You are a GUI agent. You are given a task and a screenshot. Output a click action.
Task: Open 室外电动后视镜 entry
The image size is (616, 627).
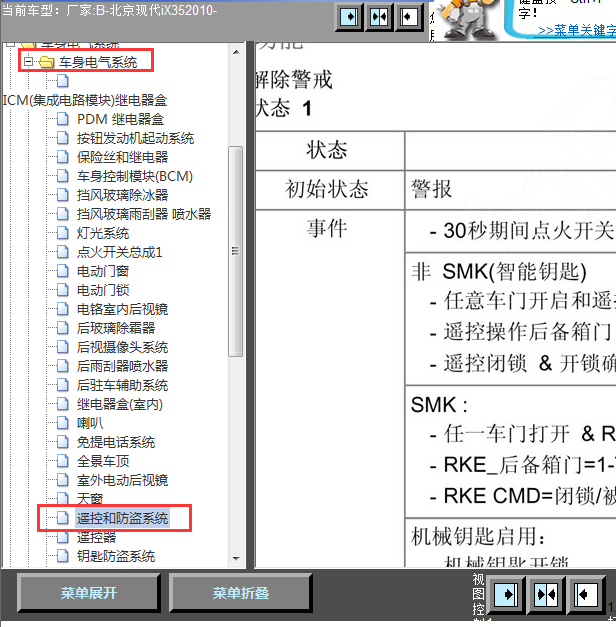coord(122,480)
